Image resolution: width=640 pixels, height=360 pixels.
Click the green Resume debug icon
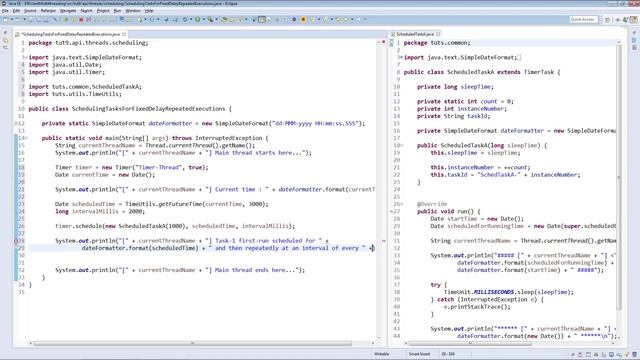pyautogui.click(x=66, y=20)
